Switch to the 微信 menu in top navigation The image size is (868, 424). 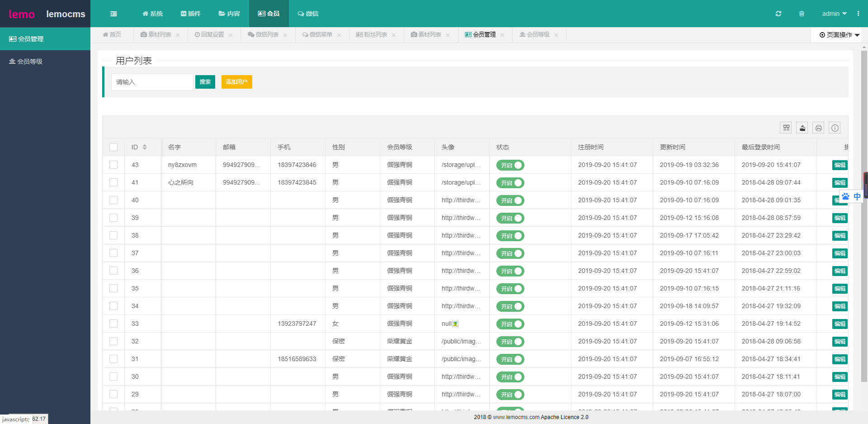[x=308, y=14]
